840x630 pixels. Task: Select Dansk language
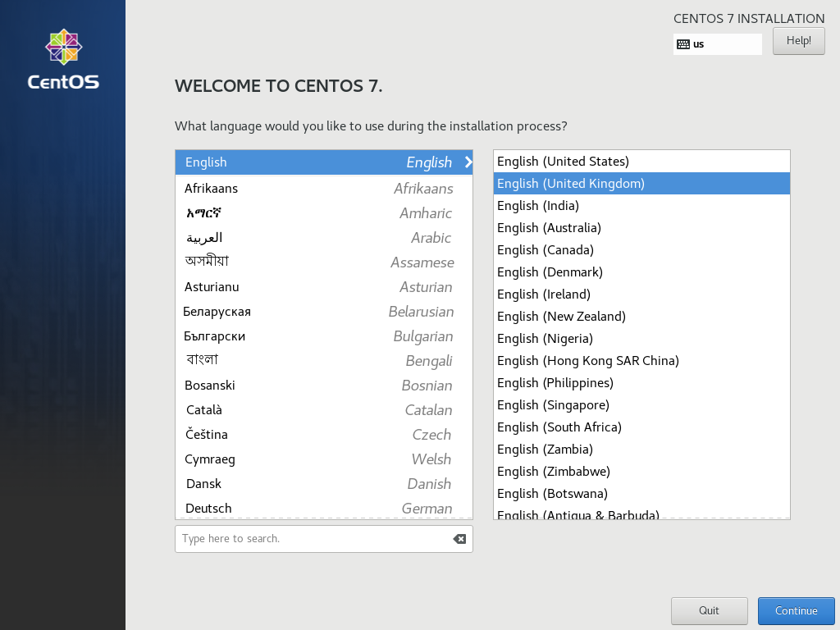pos(323,484)
